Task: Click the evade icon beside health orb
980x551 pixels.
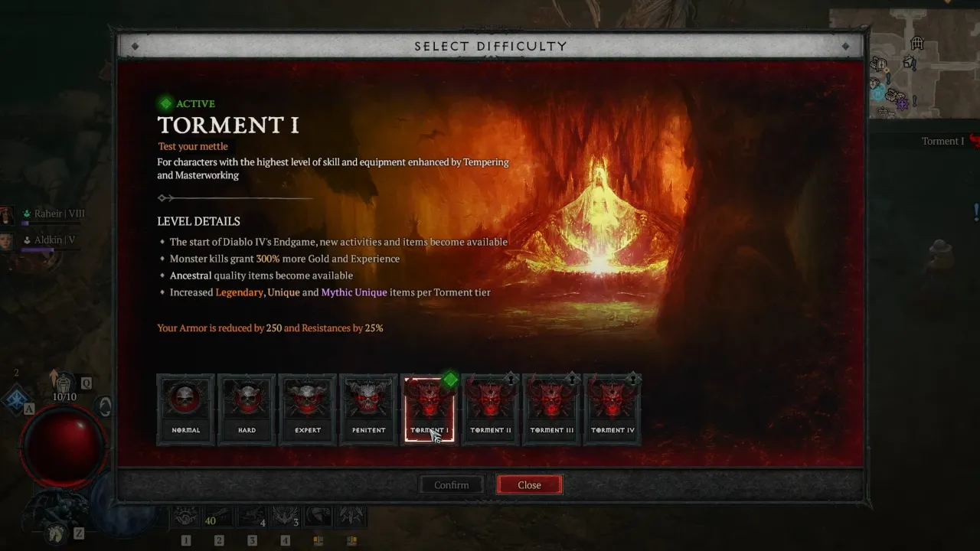Action: pos(105,406)
